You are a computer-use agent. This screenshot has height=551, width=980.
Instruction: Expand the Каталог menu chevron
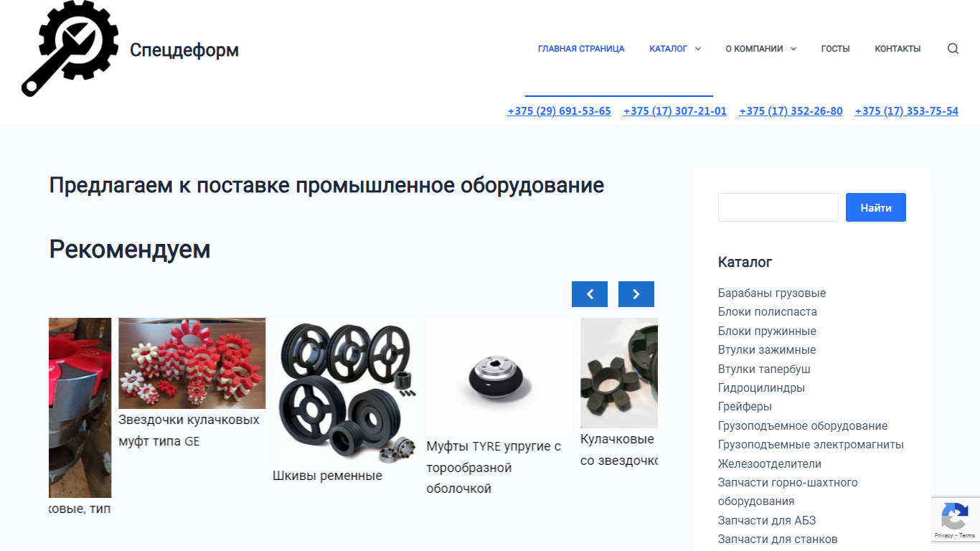[698, 49]
